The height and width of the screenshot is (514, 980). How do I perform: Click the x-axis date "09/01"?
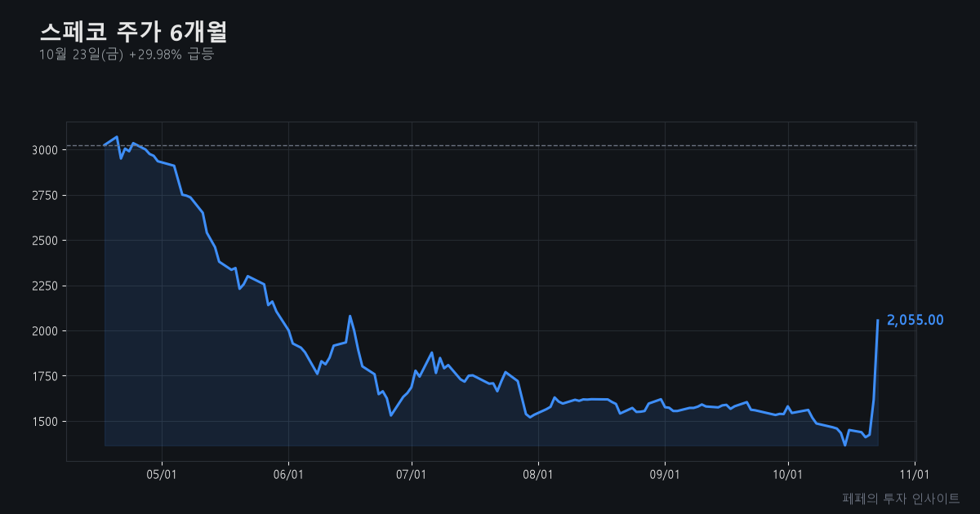[x=665, y=474]
